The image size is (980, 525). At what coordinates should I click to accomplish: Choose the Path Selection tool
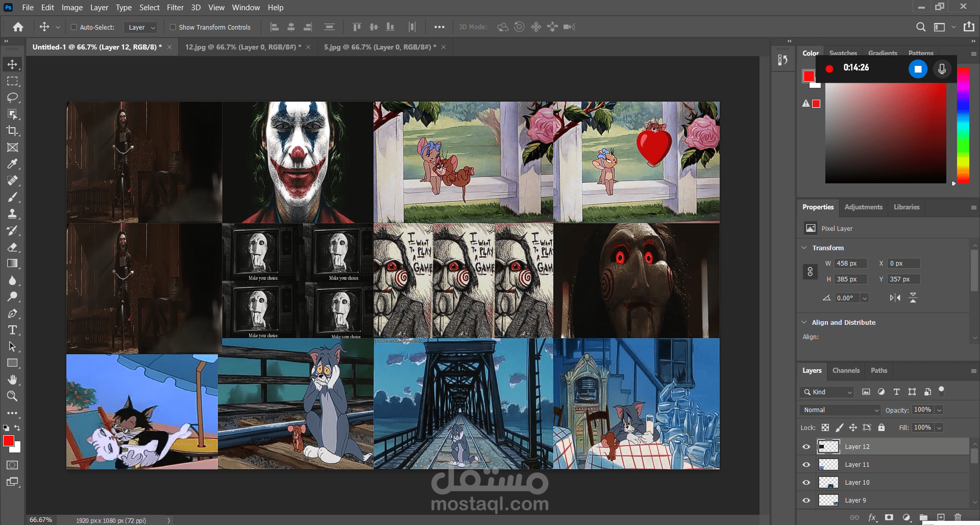pos(12,347)
